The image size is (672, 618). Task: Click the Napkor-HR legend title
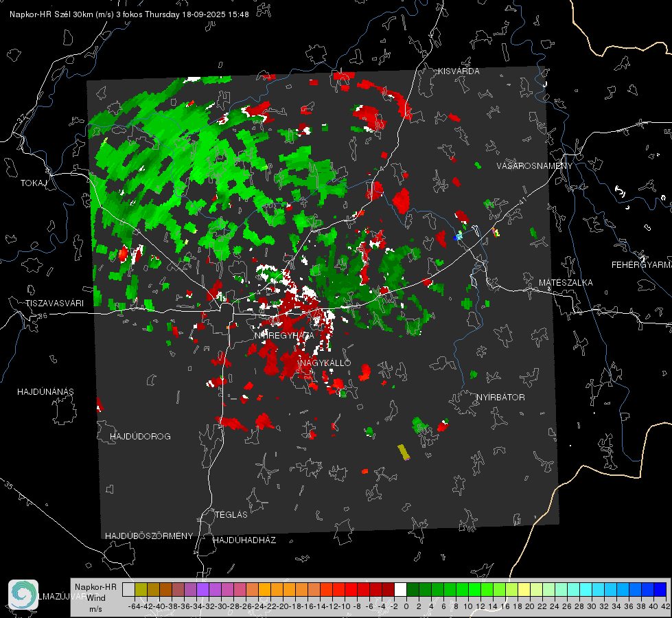coord(95,587)
